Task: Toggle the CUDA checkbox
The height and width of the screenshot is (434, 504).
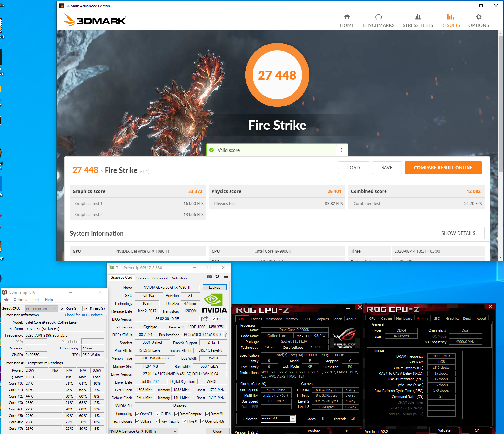Action: click(158, 414)
